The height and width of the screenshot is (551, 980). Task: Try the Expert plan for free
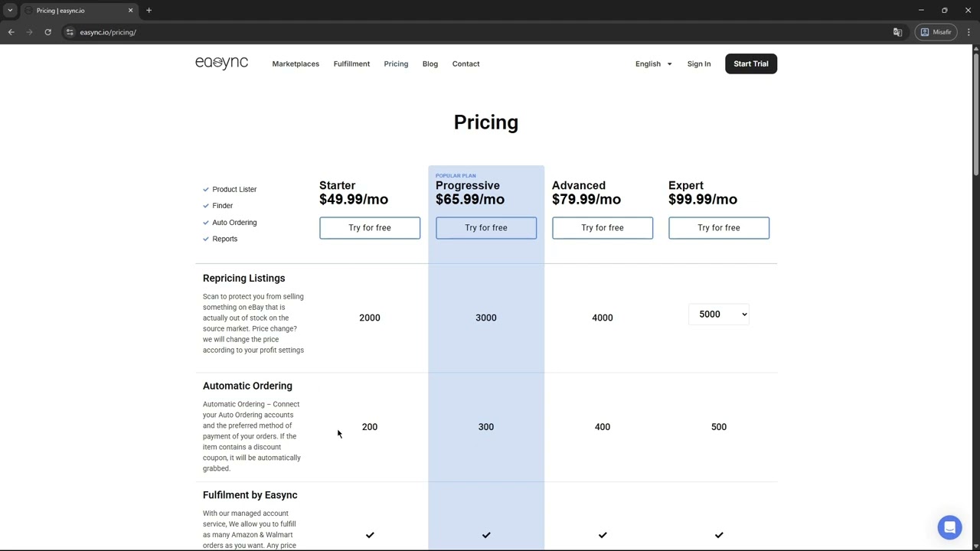coord(719,227)
